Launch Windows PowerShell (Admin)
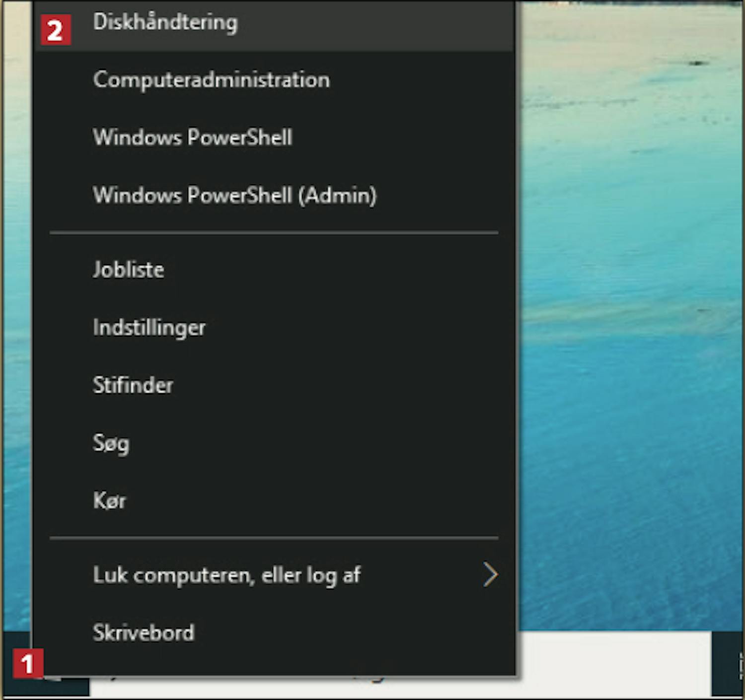The image size is (745, 700). click(x=274, y=195)
